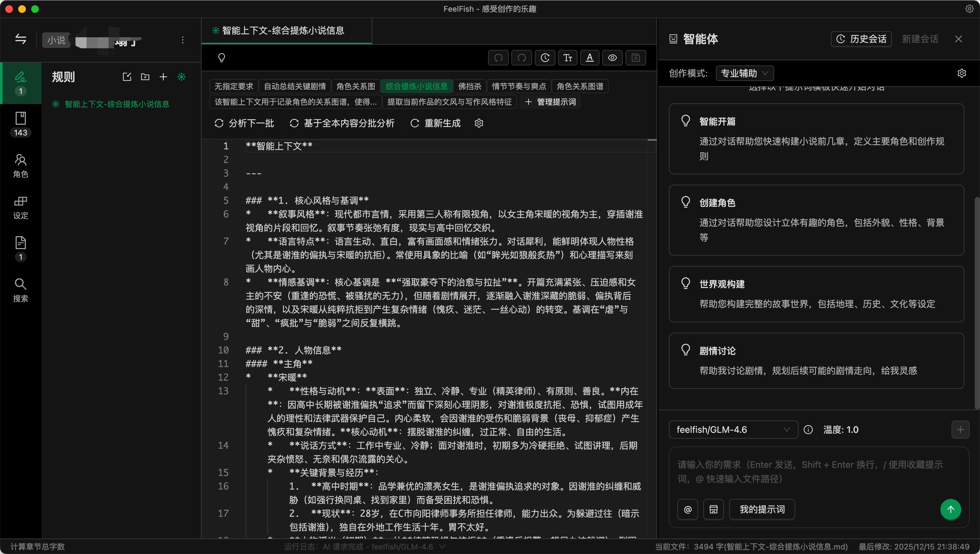The height and width of the screenshot is (554, 980).
Task: Select the 佛挡杀 prompt chip
Action: [469, 87]
